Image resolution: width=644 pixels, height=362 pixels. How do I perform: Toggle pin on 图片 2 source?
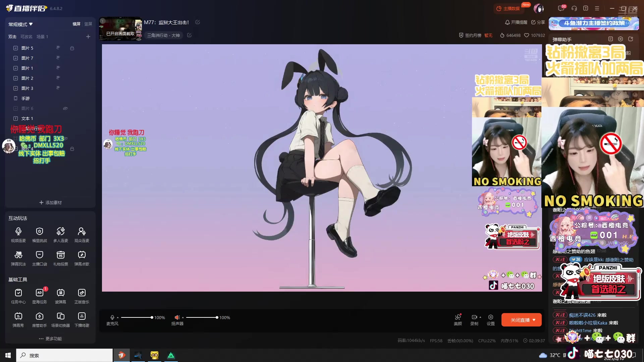[x=58, y=78]
